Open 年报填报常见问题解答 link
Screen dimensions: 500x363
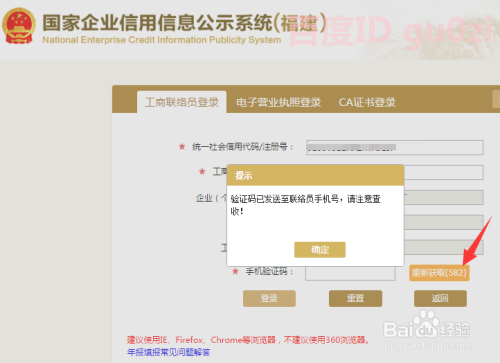click(x=168, y=352)
